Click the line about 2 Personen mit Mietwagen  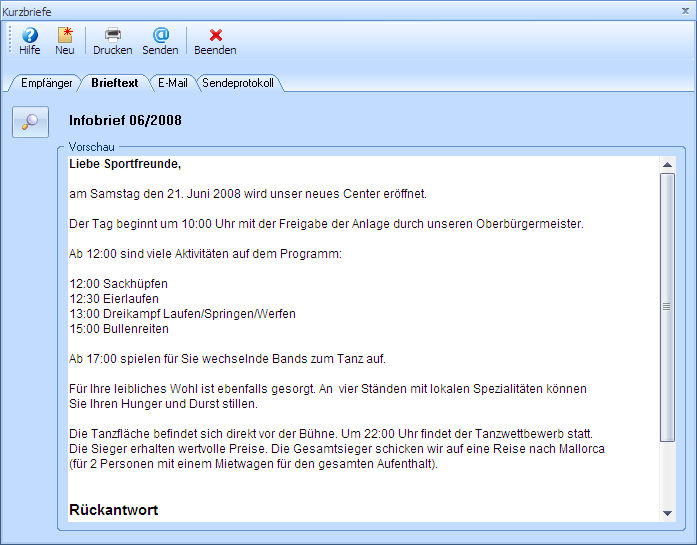253,464
